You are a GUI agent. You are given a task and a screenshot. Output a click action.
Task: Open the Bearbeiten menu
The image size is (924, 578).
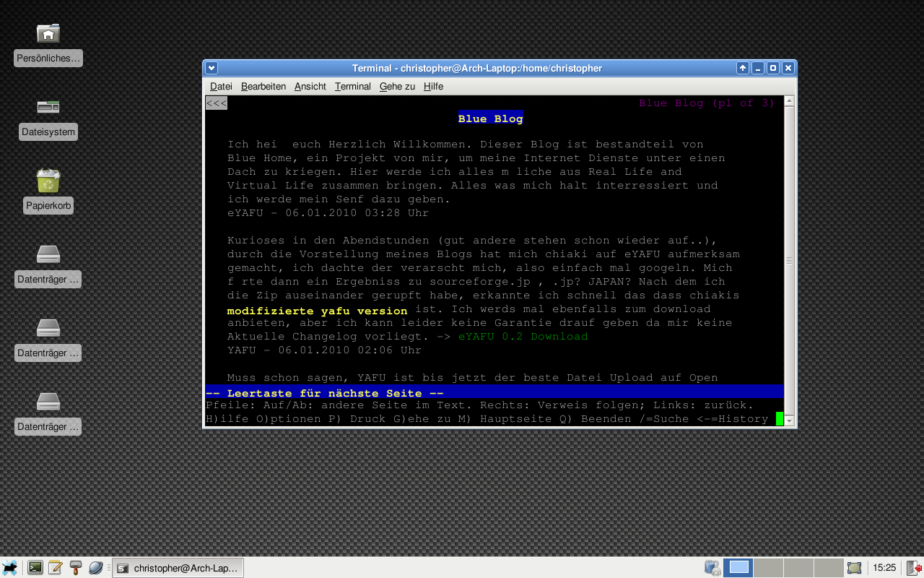[x=263, y=87]
